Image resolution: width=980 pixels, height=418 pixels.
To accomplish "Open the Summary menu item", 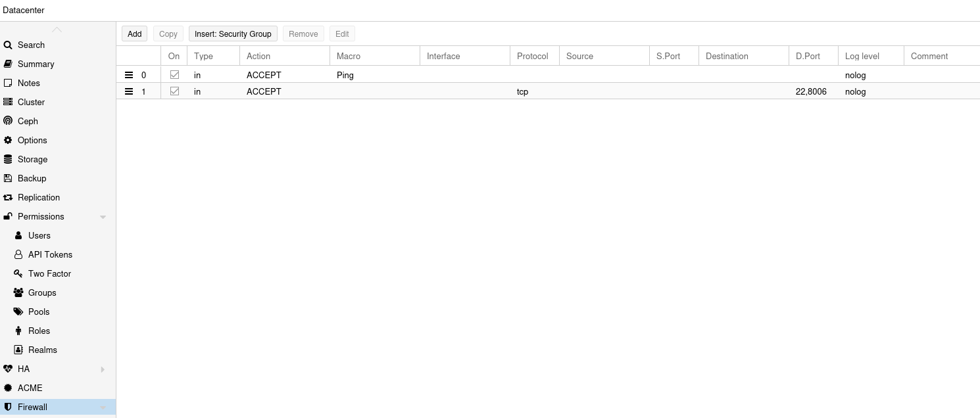I will 36,64.
